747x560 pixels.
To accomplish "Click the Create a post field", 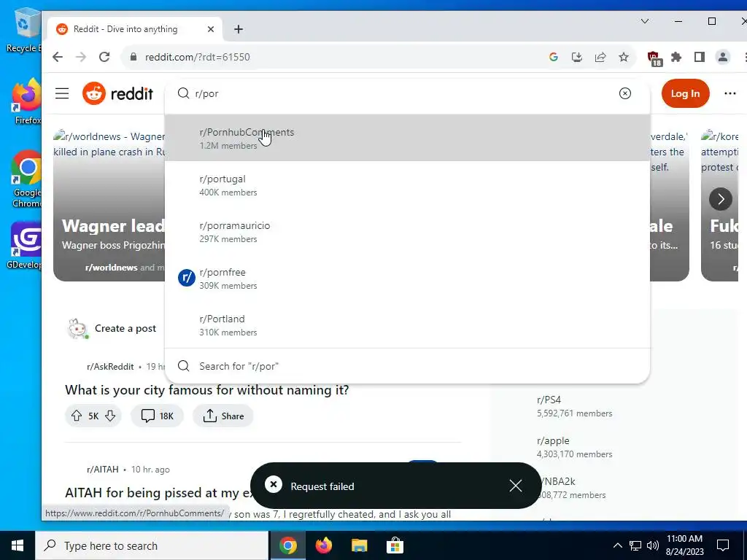I will [125, 329].
